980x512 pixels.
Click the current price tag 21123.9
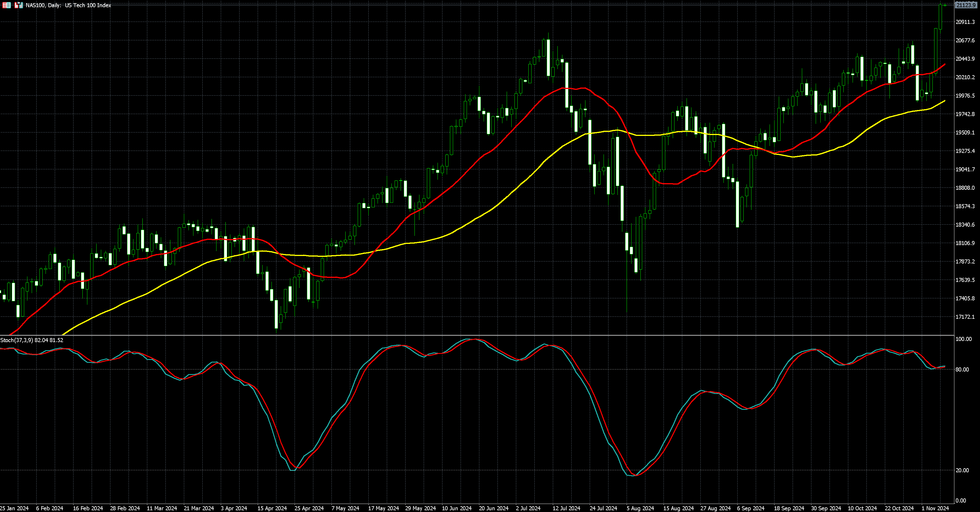[x=966, y=5]
